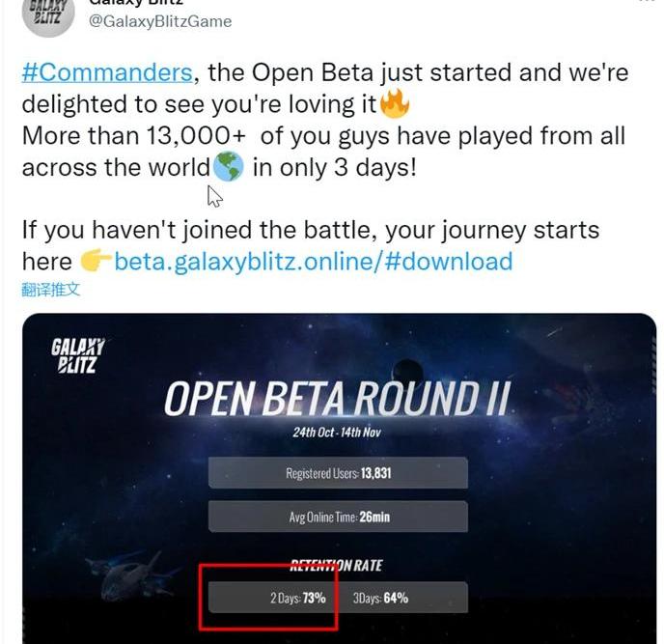664x644 pixels.
Task: Click the fire emoji after "loving it"
Action: coord(394,102)
